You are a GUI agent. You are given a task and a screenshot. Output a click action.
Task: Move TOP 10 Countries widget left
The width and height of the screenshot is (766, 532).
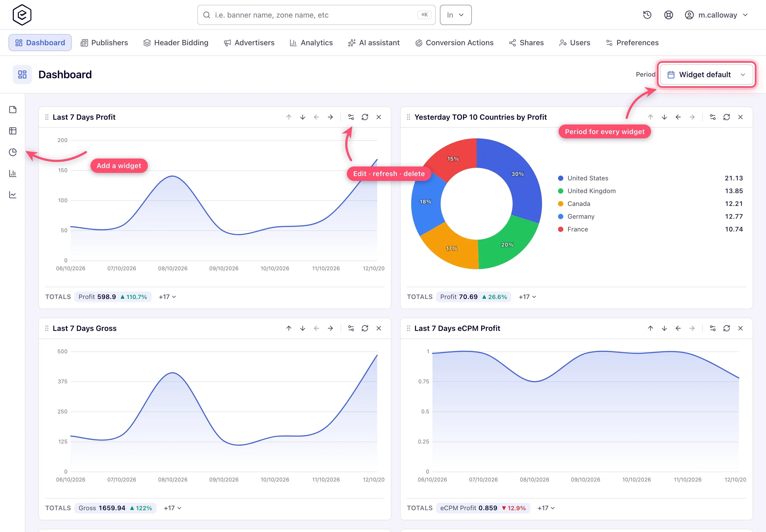678,117
